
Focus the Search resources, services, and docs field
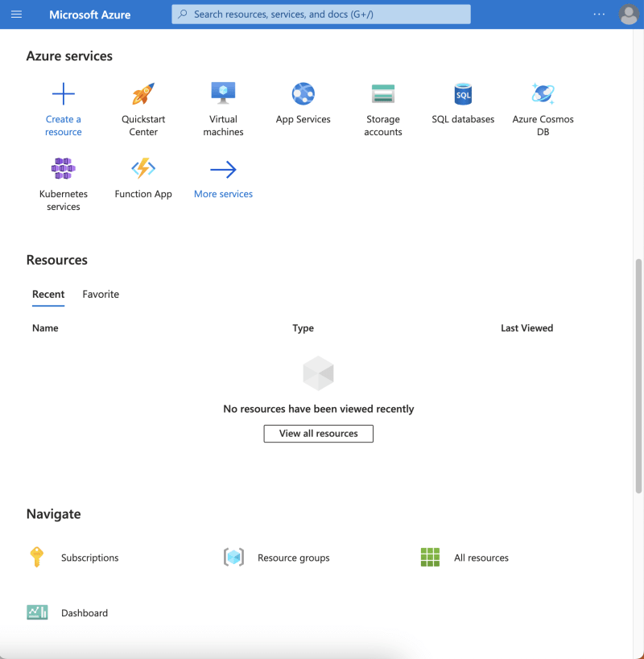click(x=321, y=14)
